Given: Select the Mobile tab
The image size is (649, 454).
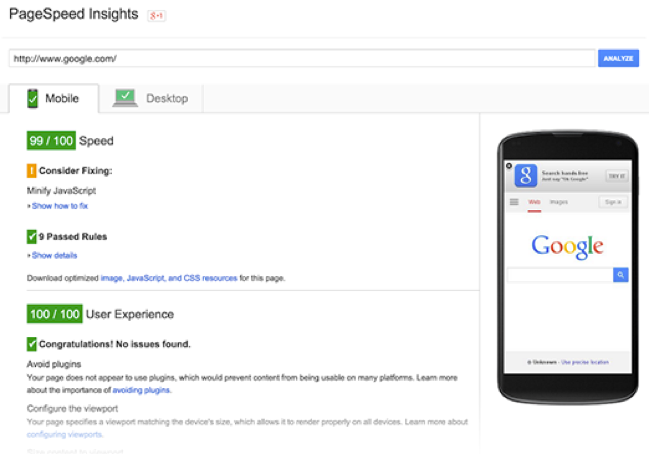Looking at the screenshot, I should pyautogui.click(x=54, y=98).
